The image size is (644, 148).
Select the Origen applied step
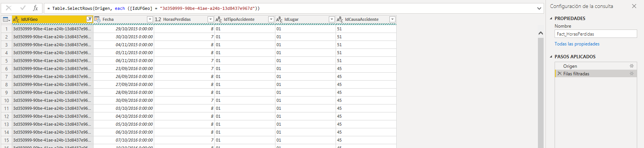596,66
